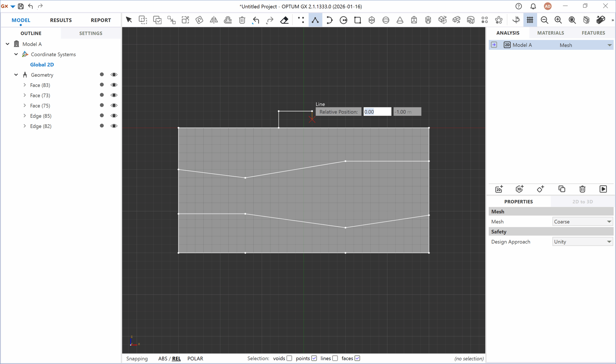The image size is (616, 364).
Task: Select the Circle drawing tool
Action: tap(343, 20)
